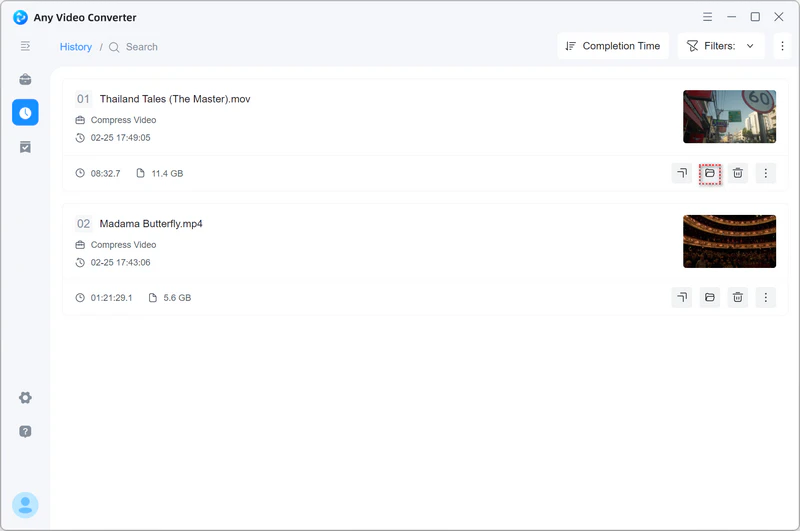
Task: Open more options for Thailand Tales entry
Action: click(765, 173)
